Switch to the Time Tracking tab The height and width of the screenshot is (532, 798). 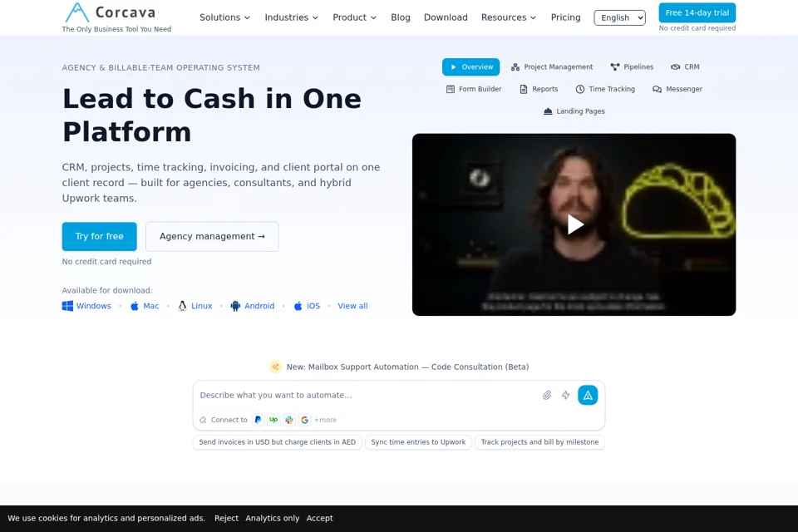click(605, 89)
